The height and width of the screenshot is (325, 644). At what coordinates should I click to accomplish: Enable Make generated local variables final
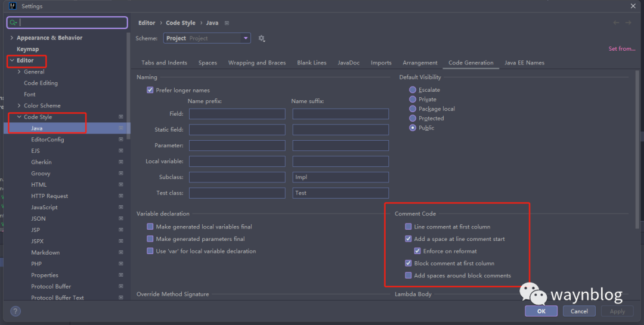pos(150,227)
